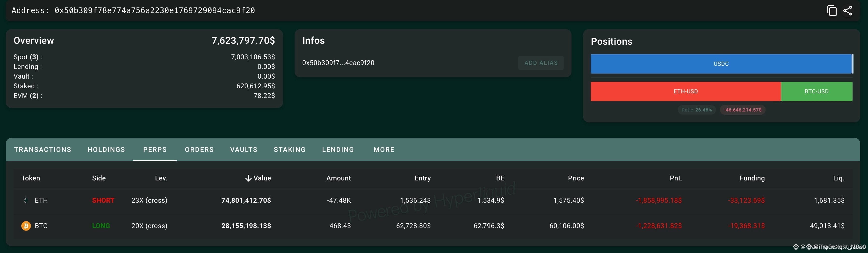Sort by the Side column header
The height and width of the screenshot is (253, 868).
[x=99, y=178]
